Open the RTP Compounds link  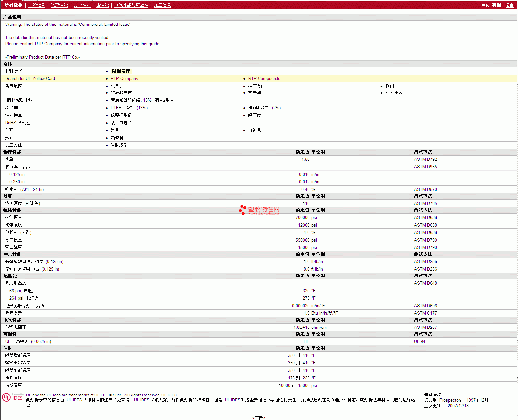(264, 78)
